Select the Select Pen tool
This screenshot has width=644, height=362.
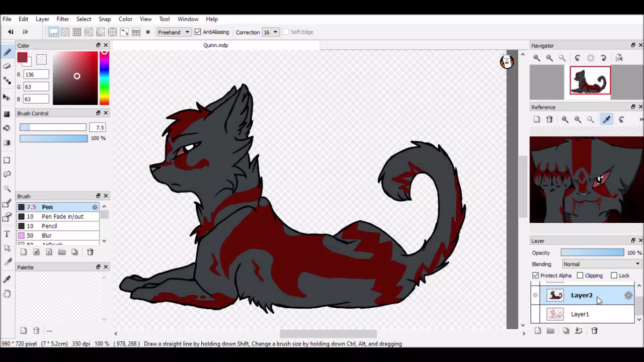click(7, 203)
